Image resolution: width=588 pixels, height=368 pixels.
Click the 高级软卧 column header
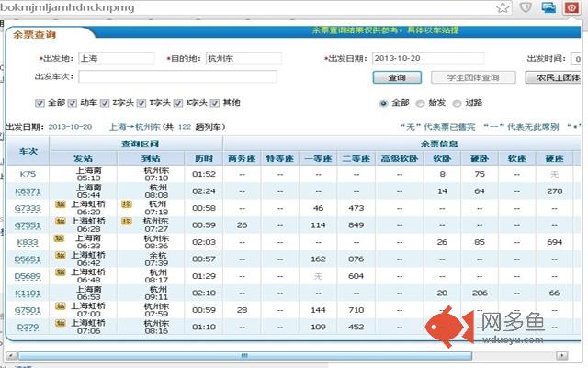click(x=400, y=158)
